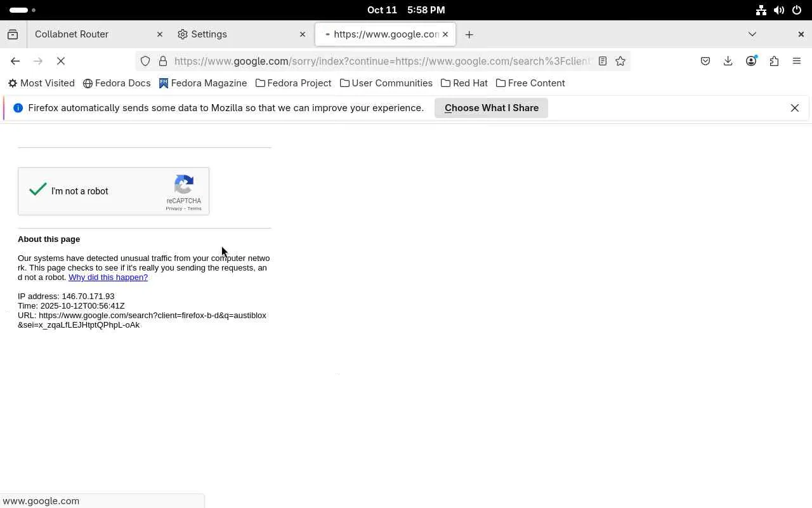Click the Time 2025-10-12T00:56:41Z line
Image resolution: width=812 pixels, height=508 pixels.
coord(71,306)
